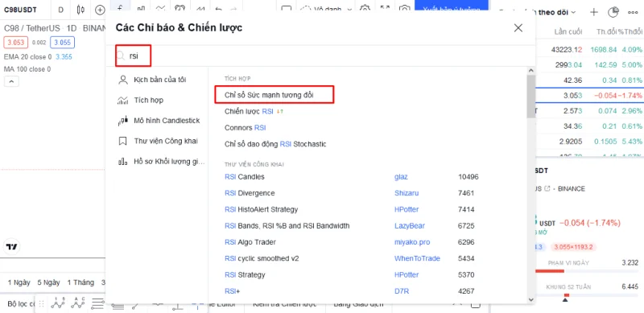This screenshot has width=644, height=313.
Task: Select the Elliott 12345 wave drawing tool
Action: click(x=58, y=303)
